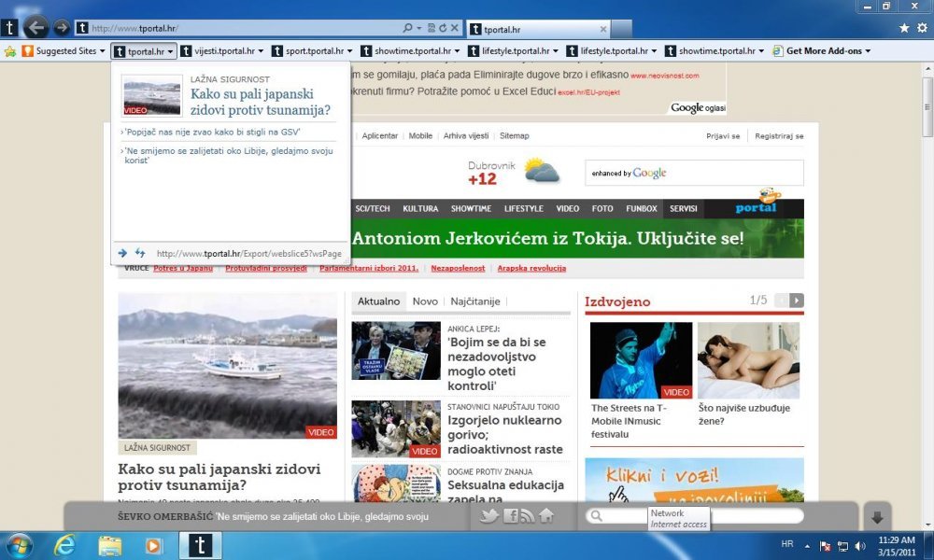The width and height of the screenshot is (934, 560).
Task: Open the Dubrovnik +12 weather widget
Action: click(x=514, y=173)
